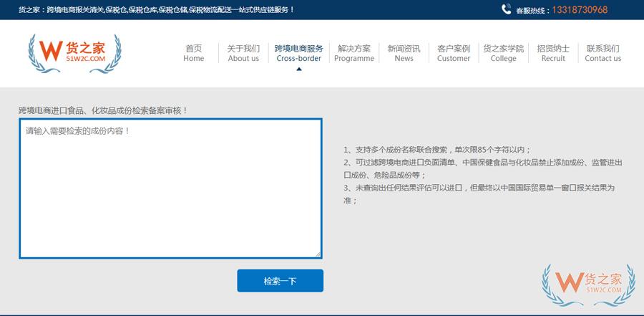
Task: Click the 货之家 logo in header
Action: 74,53
